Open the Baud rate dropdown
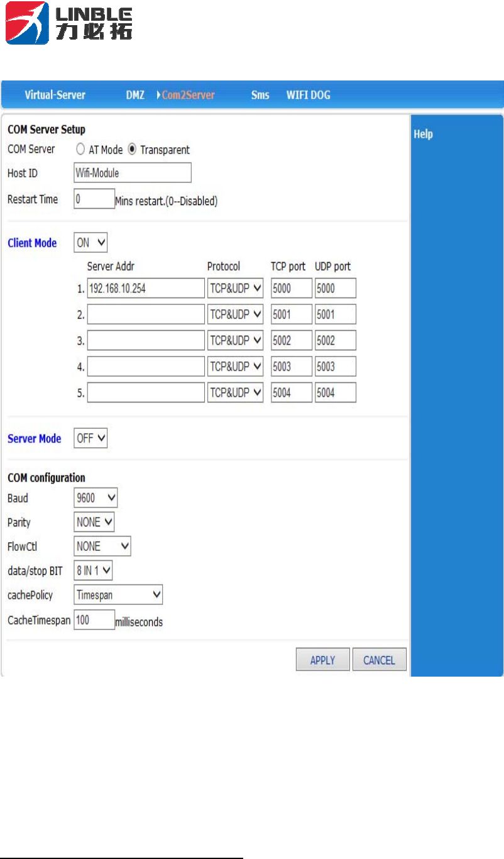504x859 pixels. tap(96, 498)
